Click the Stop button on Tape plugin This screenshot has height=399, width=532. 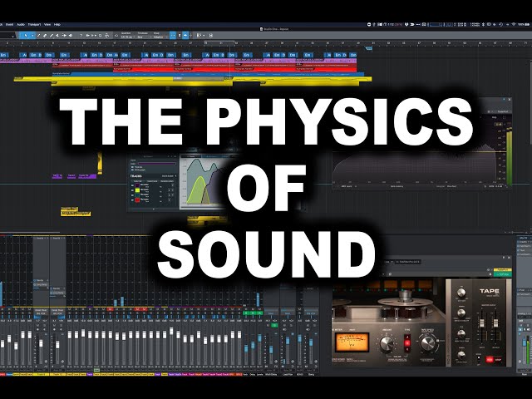point(498,360)
